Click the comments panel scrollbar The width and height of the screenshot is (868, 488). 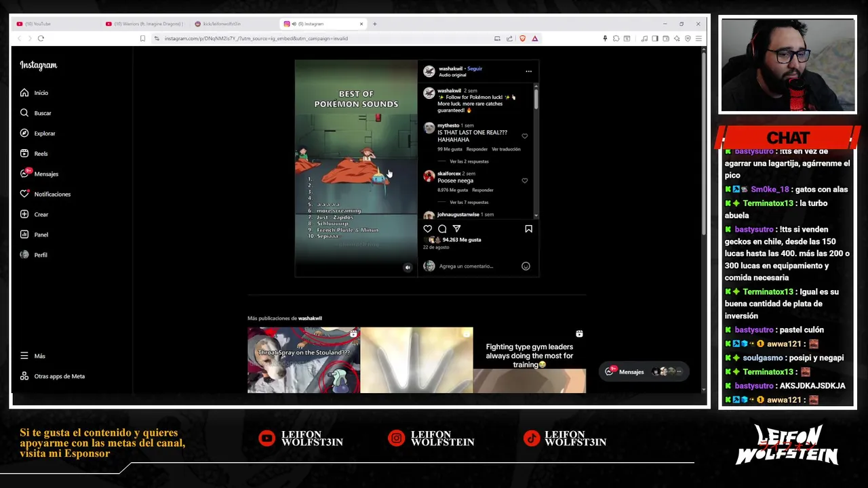pyautogui.click(x=536, y=98)
